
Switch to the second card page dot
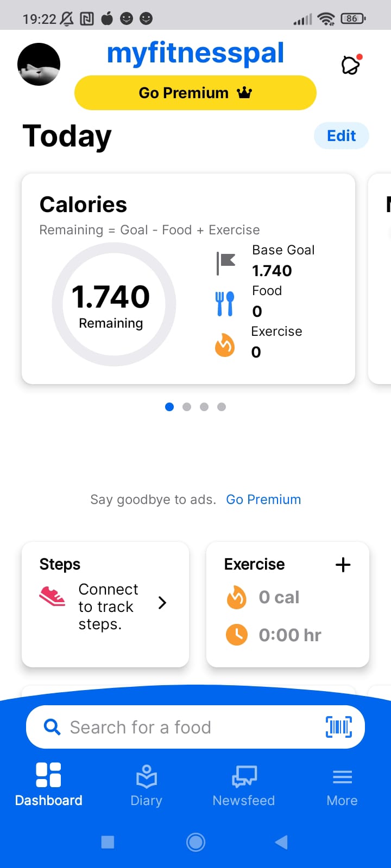[187, 407]
